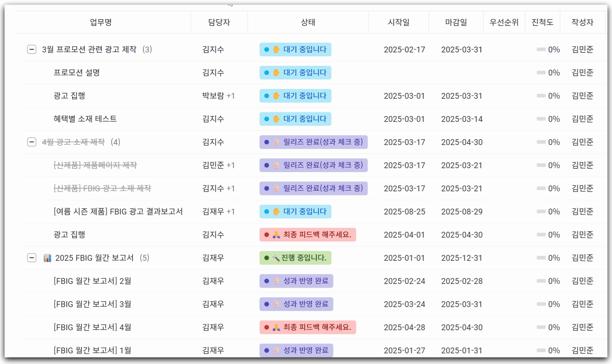Image resolution: width=612 pixels, height=364 pixels.
Task: Select assignee 김민준 +1
Action: pyautogui.click(x=218, y=165)
